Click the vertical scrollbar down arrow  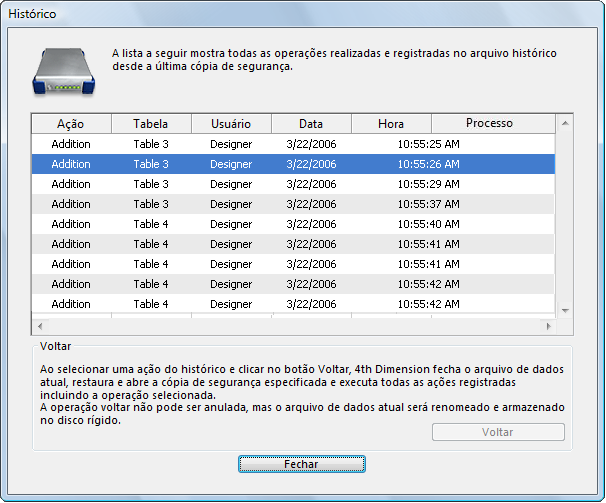564,310
